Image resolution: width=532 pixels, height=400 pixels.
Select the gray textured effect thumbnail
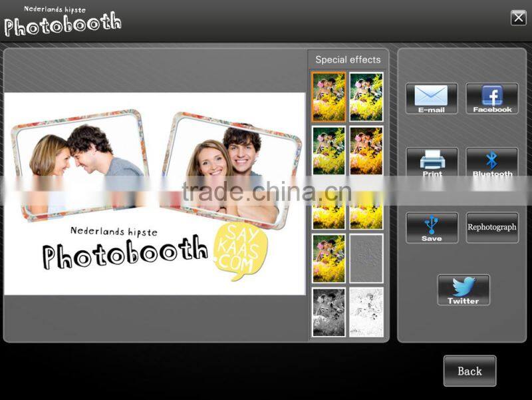pyautogui.click(x=366, y=260)
